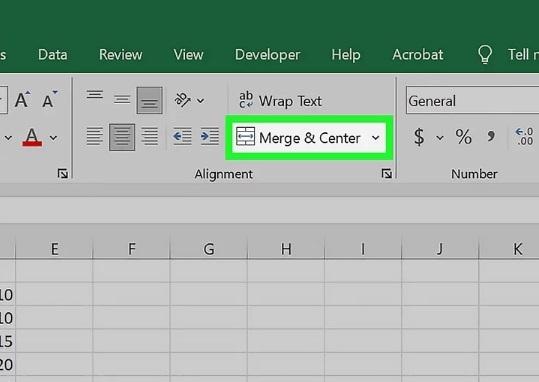Select column F header
The image size is (539, 382).
(131, 248)
